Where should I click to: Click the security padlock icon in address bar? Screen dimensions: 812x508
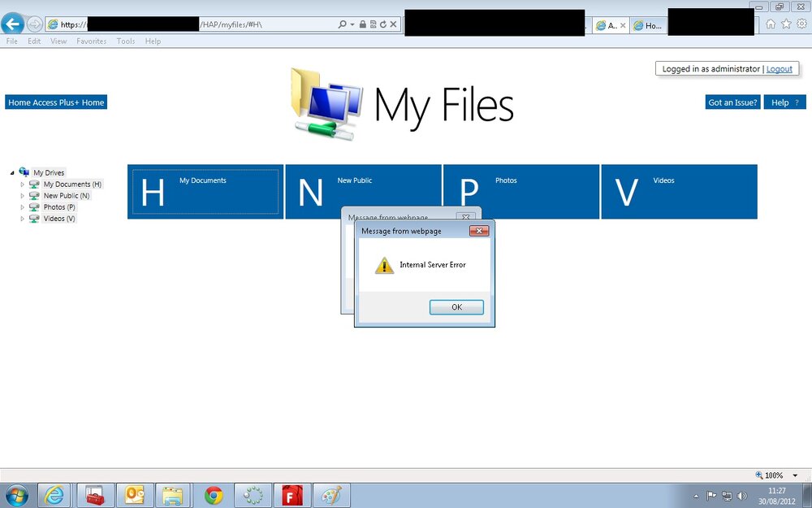coord(363,24)
